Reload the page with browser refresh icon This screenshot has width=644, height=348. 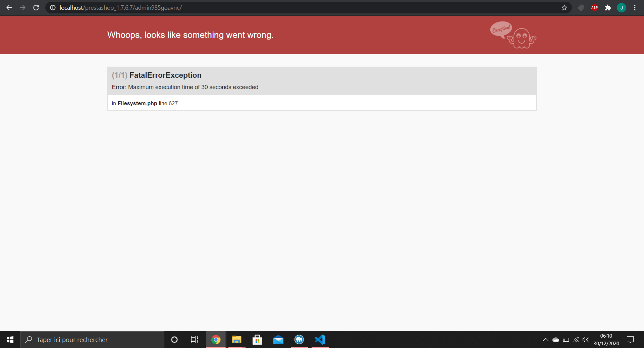tap(36, 7)
